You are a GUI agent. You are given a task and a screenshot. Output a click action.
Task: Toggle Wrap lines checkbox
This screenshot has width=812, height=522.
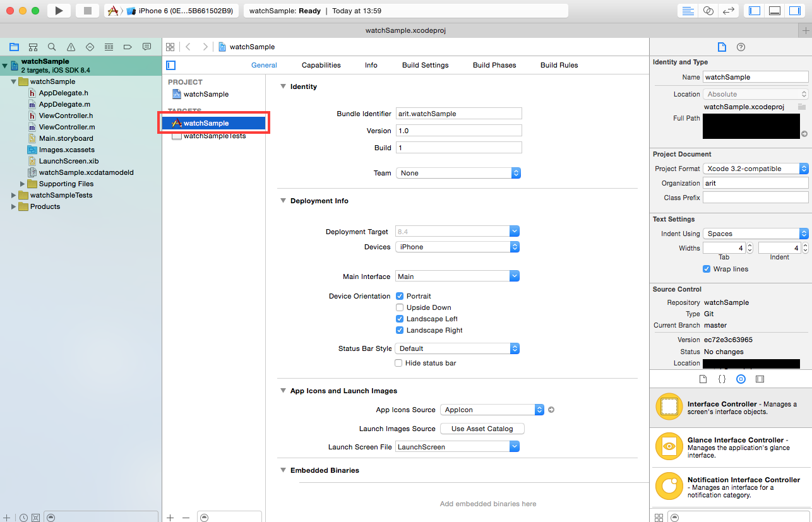(x=707, y=269)
